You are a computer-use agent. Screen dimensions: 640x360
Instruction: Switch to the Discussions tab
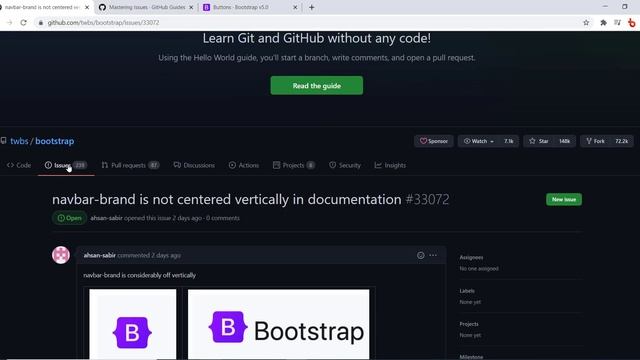coord(194,165)
